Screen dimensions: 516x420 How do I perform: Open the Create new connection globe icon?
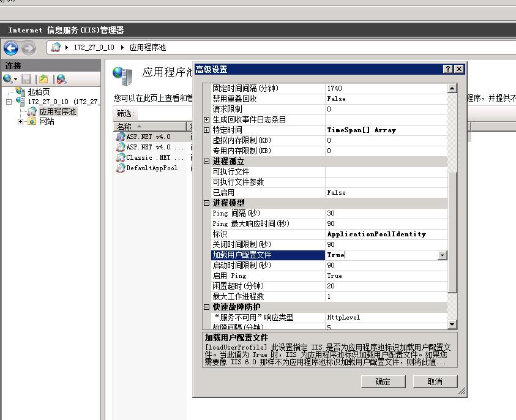[8, 79]
